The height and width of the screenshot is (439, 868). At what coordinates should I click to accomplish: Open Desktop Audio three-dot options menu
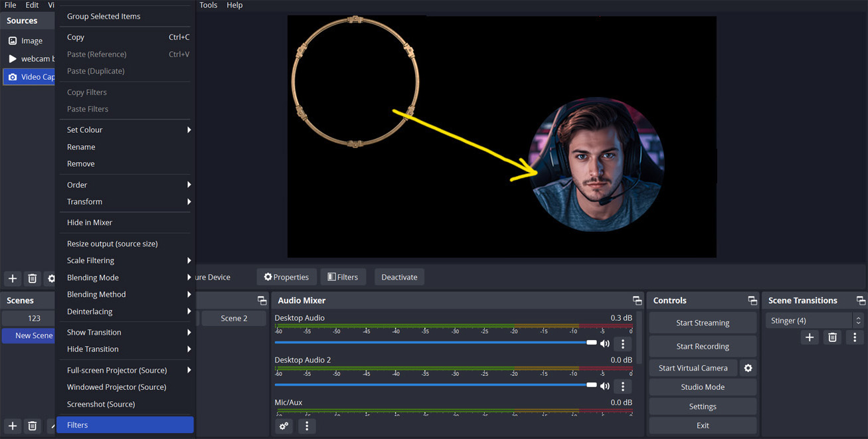[622, 343]
